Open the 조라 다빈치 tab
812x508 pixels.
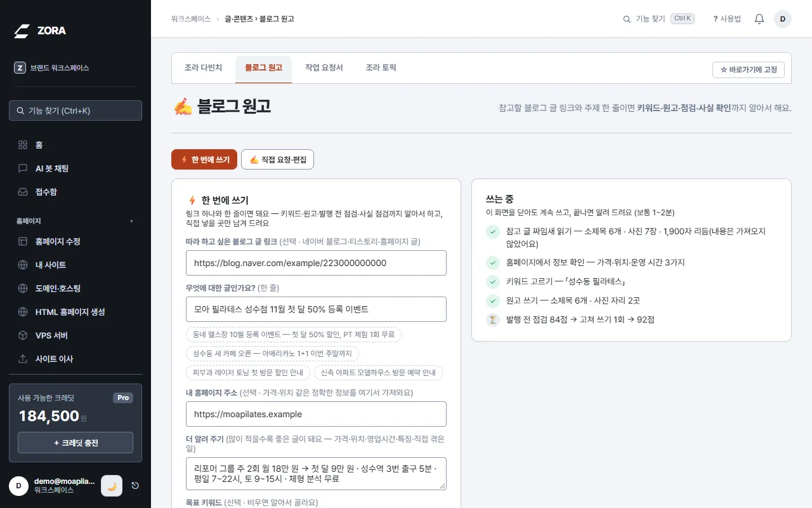coord(203,67)
